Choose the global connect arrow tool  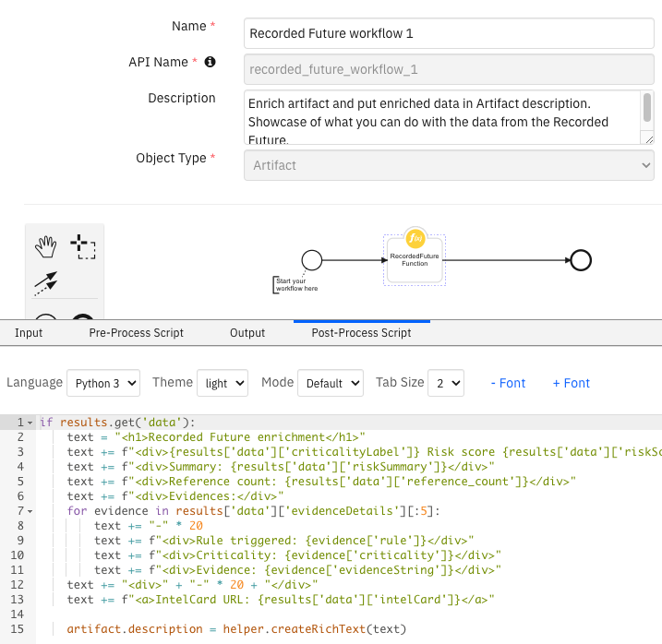pos(46,282)
